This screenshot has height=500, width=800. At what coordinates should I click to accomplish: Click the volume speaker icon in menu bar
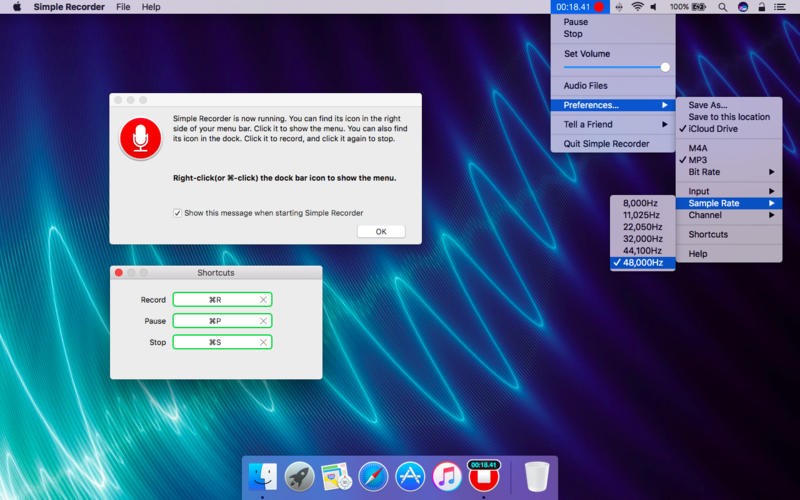654,7
